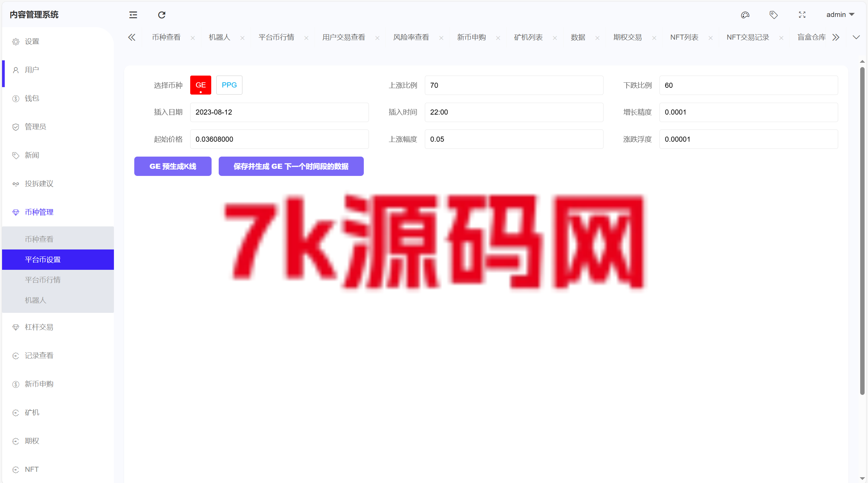868x483 pixels.
Task: Click the GE 预生成K线 button
Action: point(173,166)
